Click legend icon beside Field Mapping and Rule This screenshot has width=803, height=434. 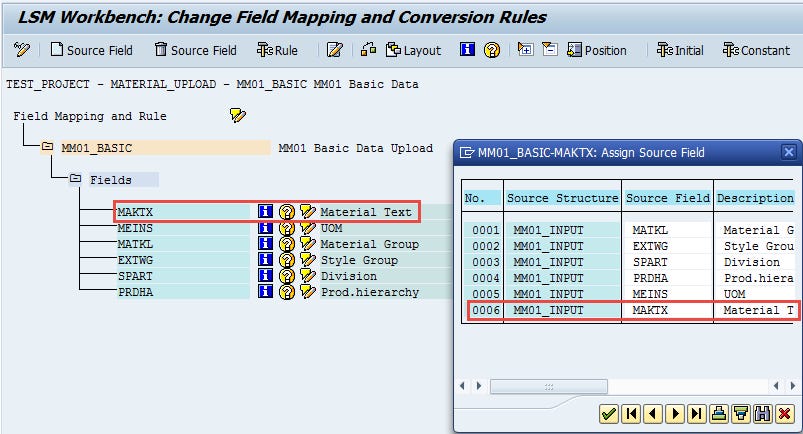(238, 115)
